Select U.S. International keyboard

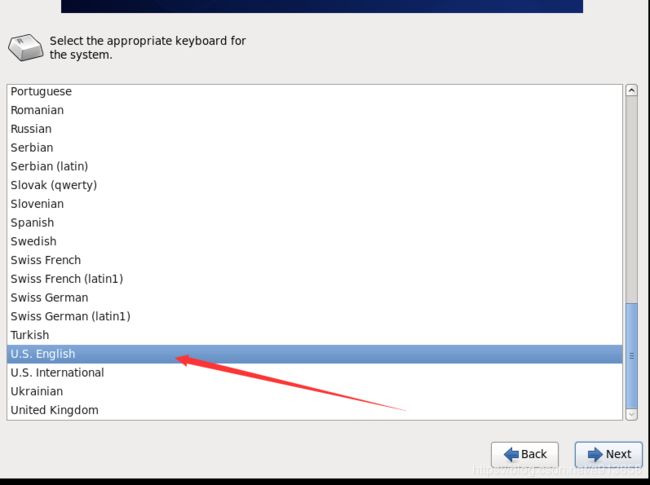coord(315,373)
